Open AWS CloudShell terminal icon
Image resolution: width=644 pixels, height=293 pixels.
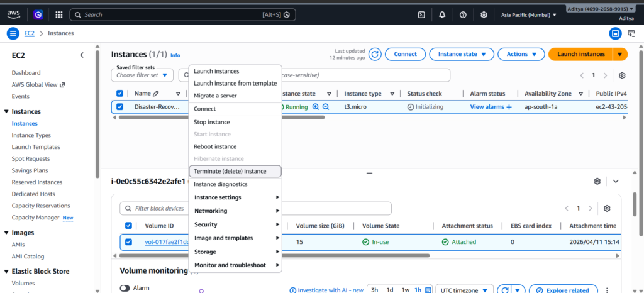click(421, 14)
